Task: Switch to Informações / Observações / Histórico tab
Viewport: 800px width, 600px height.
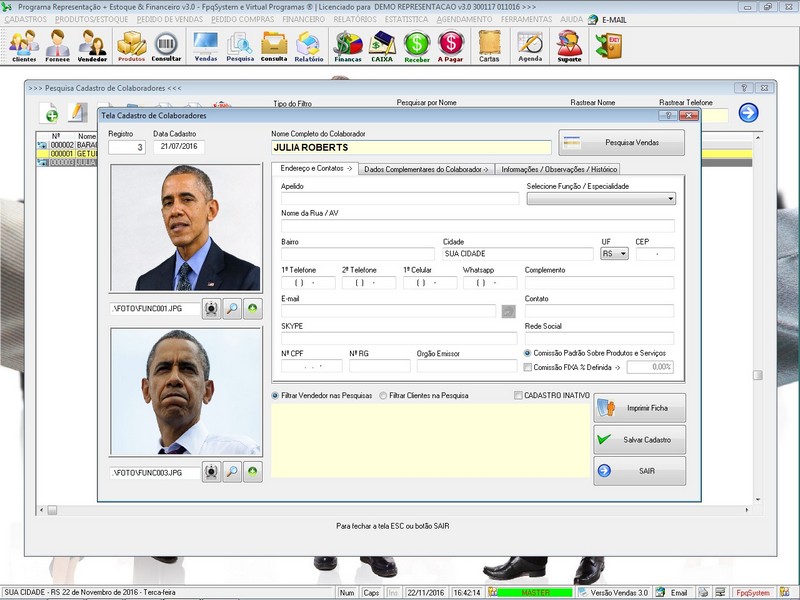Action: [x=558, y=169]
